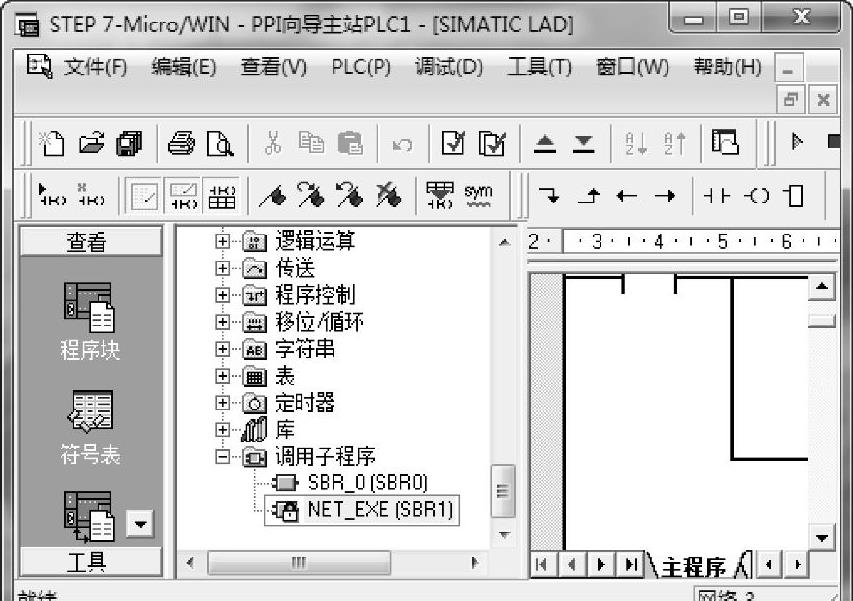Expand the 定时器 folder

(x=222, y=402)
